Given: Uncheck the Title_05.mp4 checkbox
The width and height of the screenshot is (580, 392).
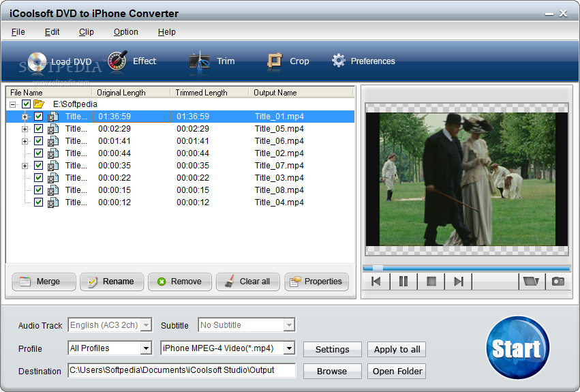Looking at the screenshot, I should click(x=38, y=128).
